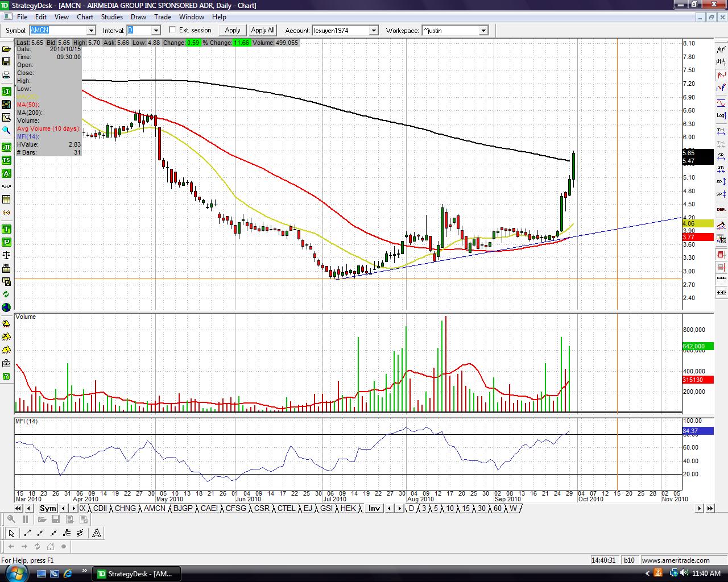Screen dimensions: 728x582
Task: Click the briefcase icon in left toolbar
Action: click(x=6, y=363)
